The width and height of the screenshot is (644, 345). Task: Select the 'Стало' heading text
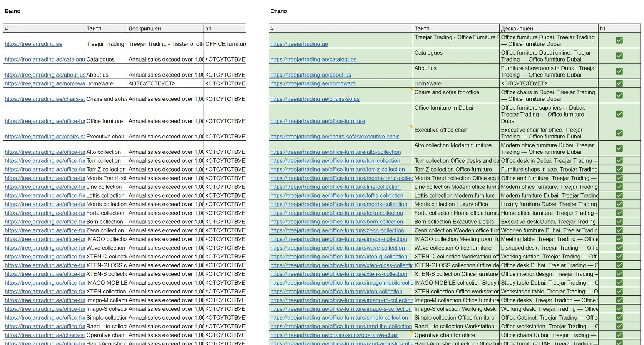[x=279, y=11]
